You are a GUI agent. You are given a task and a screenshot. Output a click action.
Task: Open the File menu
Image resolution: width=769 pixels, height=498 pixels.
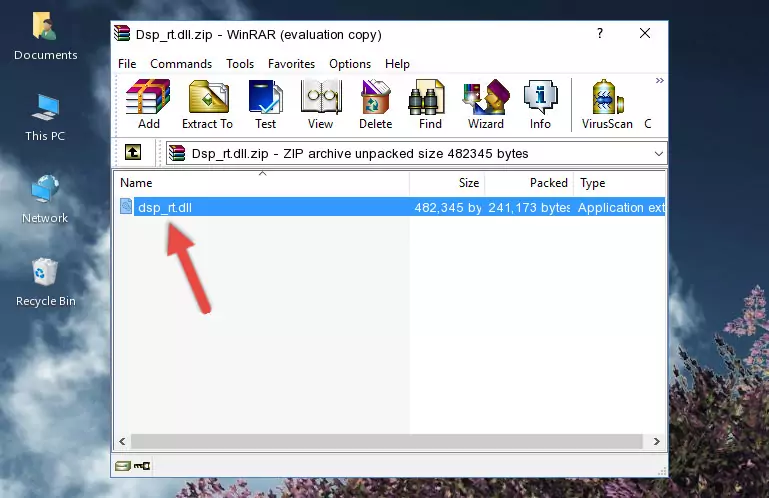point(127,64)
